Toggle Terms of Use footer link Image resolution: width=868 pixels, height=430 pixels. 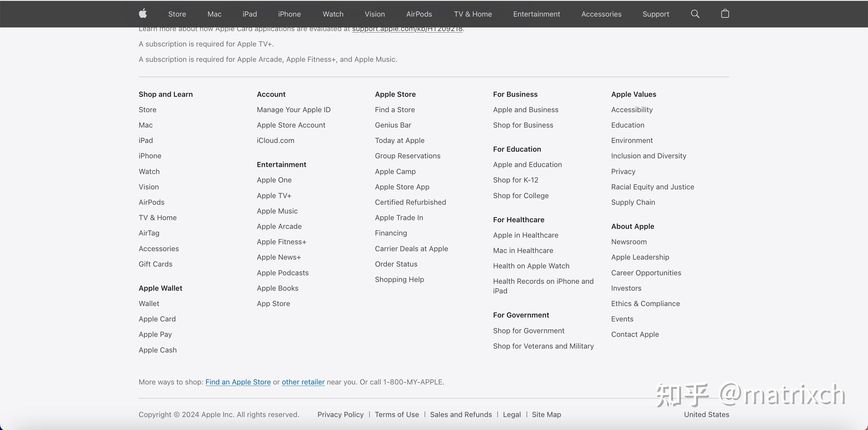pos(396,415)
